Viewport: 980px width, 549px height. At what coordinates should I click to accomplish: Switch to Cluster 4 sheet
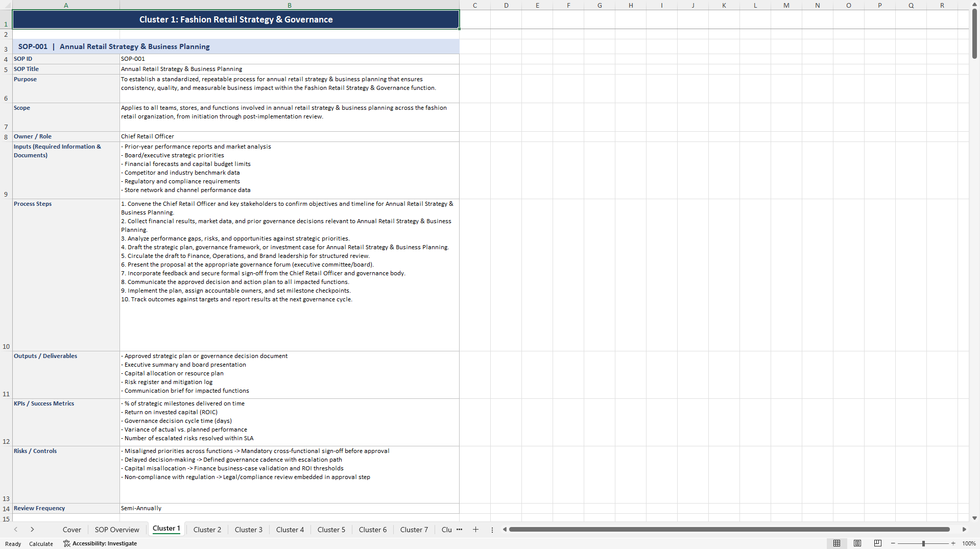pos(290,530)
